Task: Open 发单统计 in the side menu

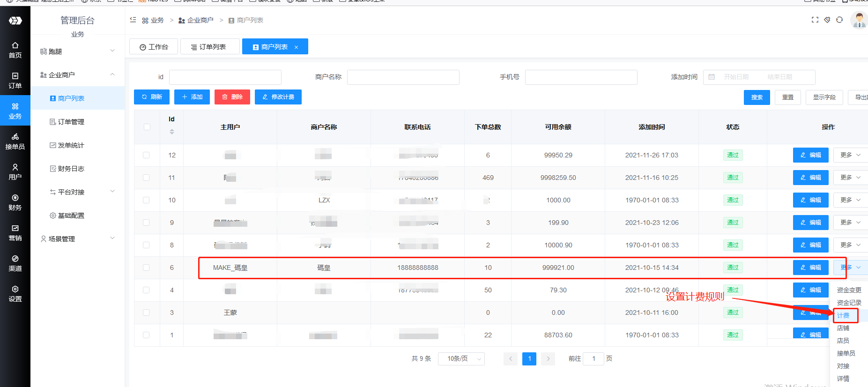Action: tap(78, 145)
